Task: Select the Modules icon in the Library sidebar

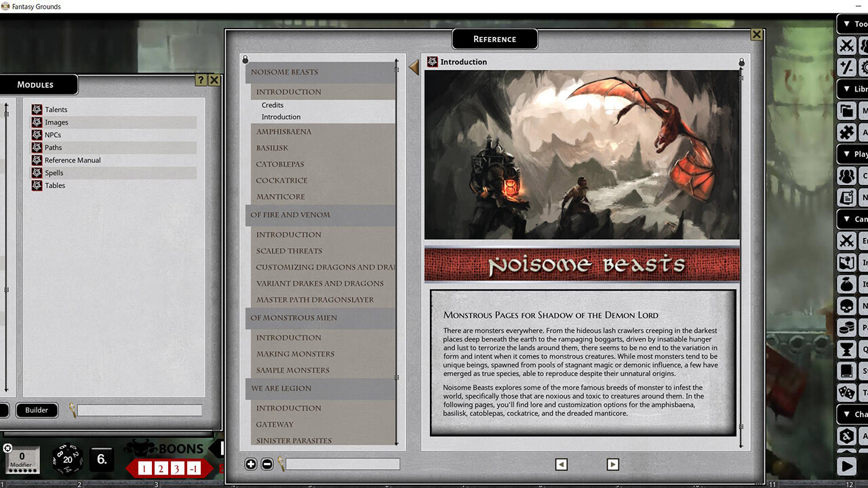Action: coord(848,111)
